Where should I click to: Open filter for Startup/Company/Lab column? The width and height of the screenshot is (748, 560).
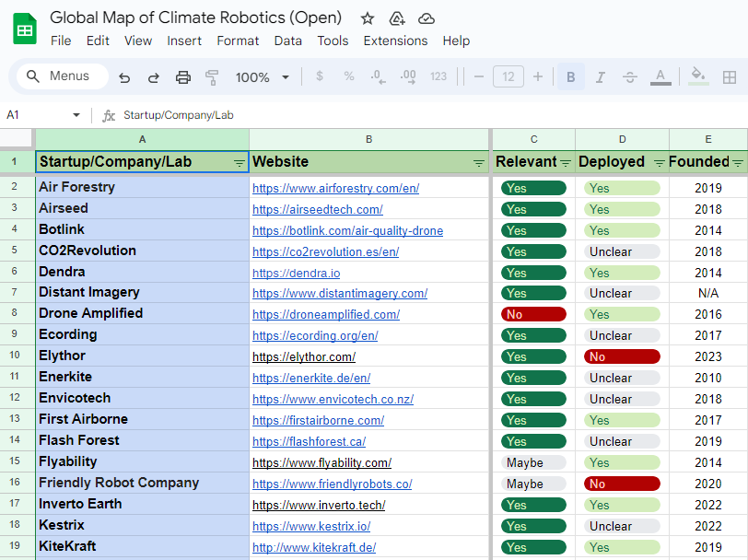point(239,163)
